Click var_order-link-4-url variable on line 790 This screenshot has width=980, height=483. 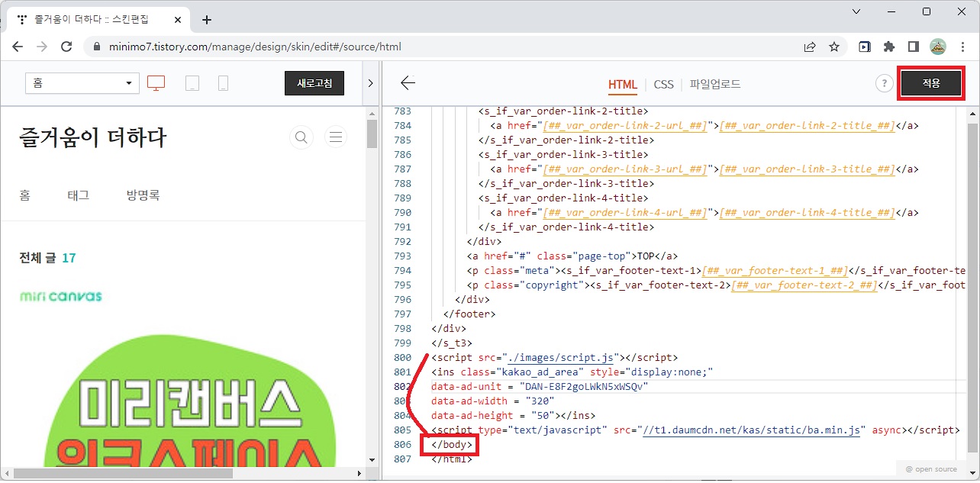coord(624,212)
